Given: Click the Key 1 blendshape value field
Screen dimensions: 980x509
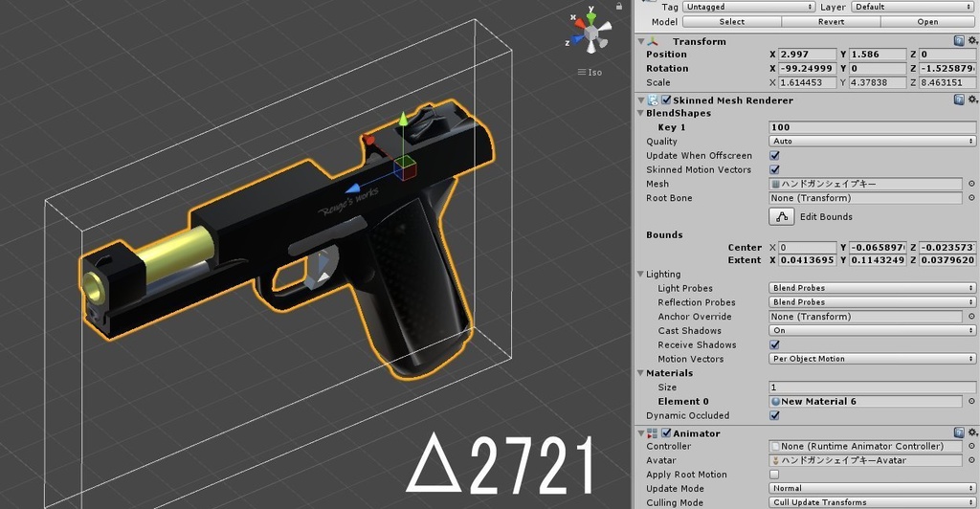Looking at the screenshot, I should pyautogui.click(x=872, y=127).
